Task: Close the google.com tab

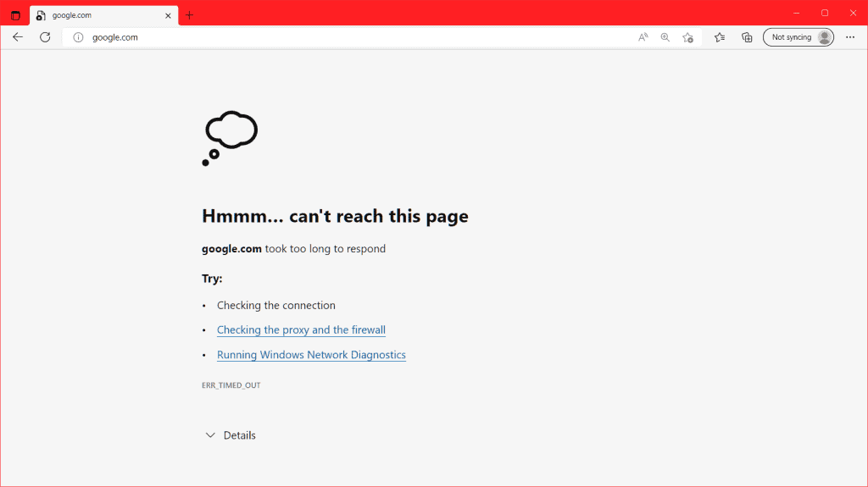Action: point(168,15)
